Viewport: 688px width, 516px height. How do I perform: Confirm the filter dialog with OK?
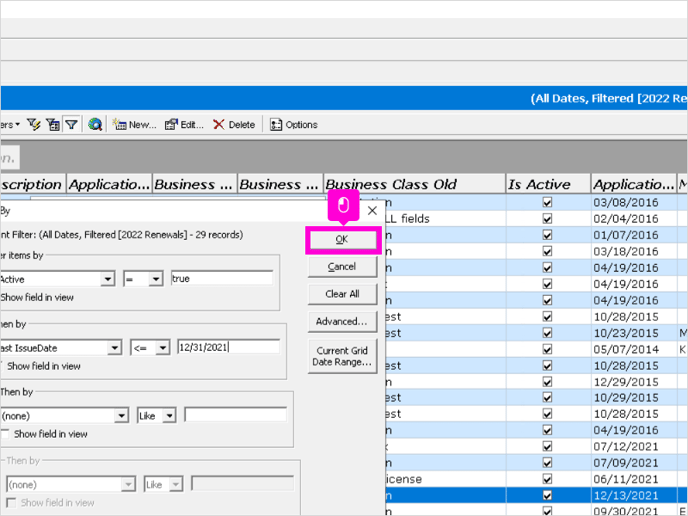click(342, 240)
